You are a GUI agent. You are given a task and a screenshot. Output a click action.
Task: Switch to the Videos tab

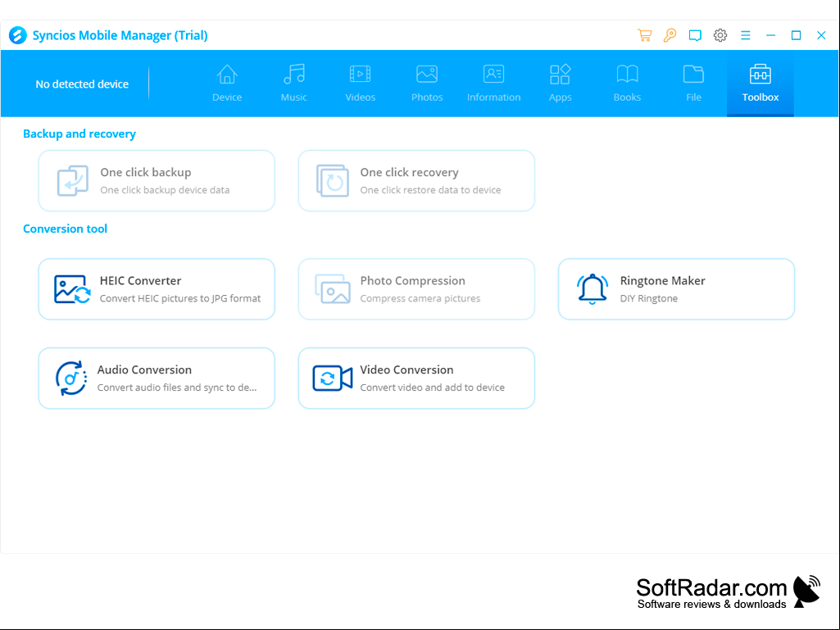(x=360, y=83)
